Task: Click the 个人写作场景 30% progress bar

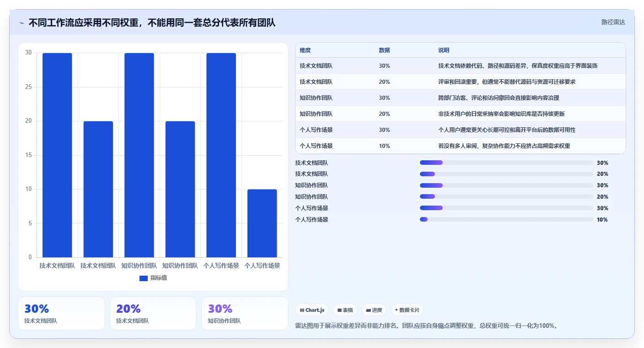Action: pos(506,208)
